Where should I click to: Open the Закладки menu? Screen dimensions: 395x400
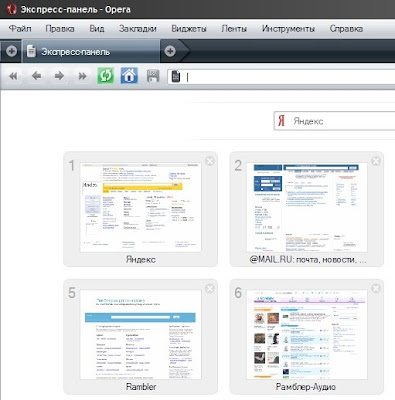[138, 29]
